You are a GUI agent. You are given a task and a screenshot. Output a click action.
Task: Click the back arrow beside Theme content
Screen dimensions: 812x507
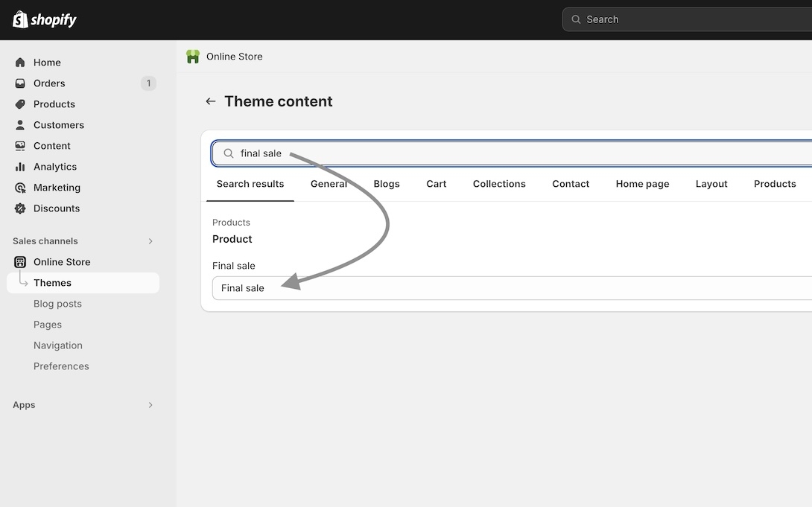[x=211, y=101]
